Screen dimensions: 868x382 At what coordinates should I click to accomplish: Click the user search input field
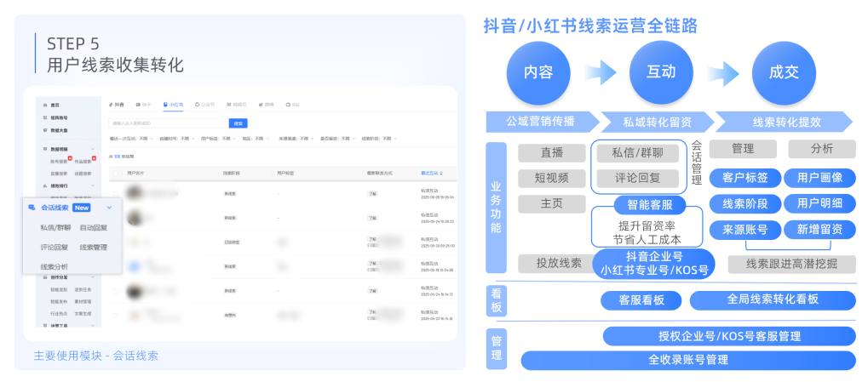click(169, 123)
